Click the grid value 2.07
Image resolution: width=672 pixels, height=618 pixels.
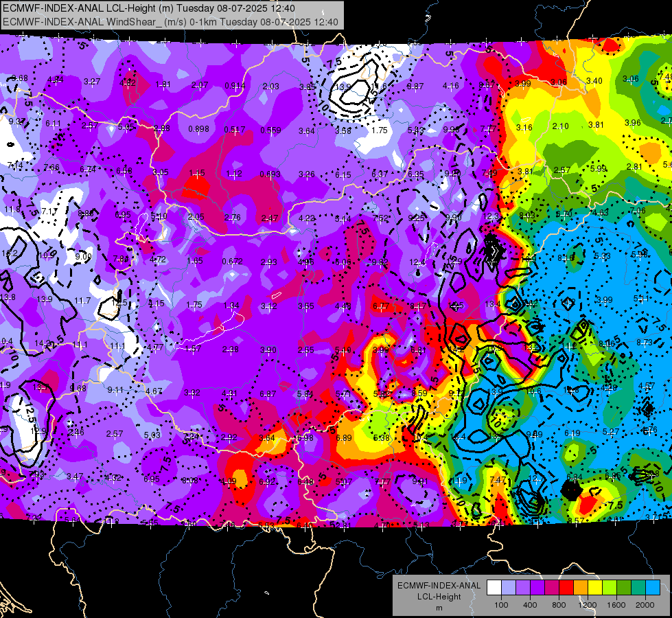pyautogui.click(x=200, y=85)
